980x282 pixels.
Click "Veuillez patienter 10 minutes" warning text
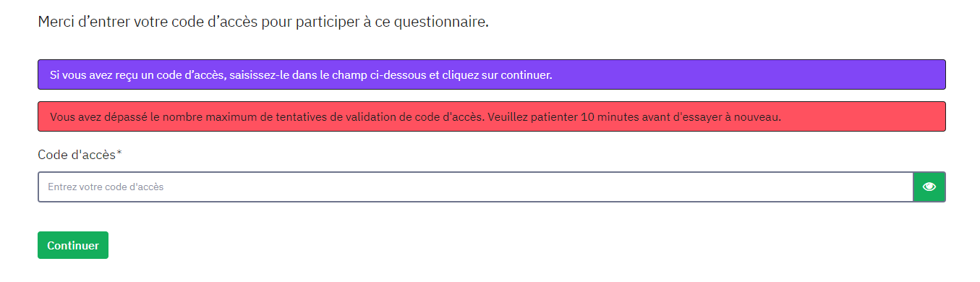566,117
